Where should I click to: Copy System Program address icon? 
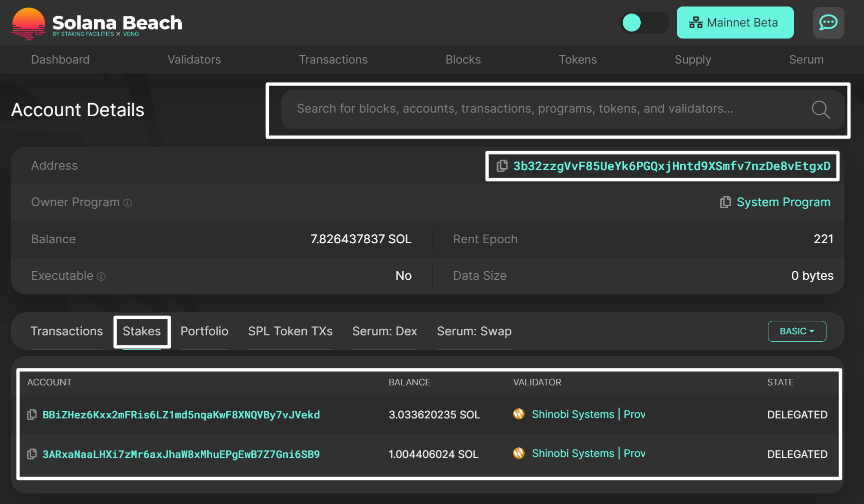click(x=725, y=202)
